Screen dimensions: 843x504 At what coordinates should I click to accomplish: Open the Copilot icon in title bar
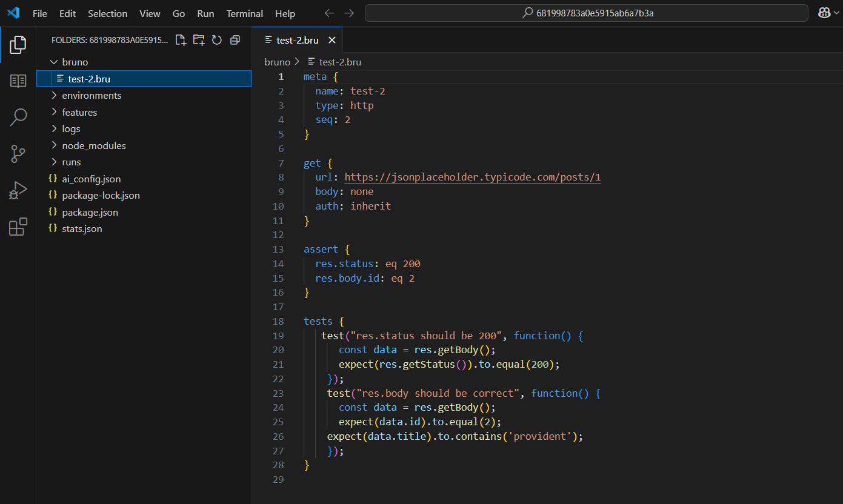pyautogui.click(x=825, y=13)
